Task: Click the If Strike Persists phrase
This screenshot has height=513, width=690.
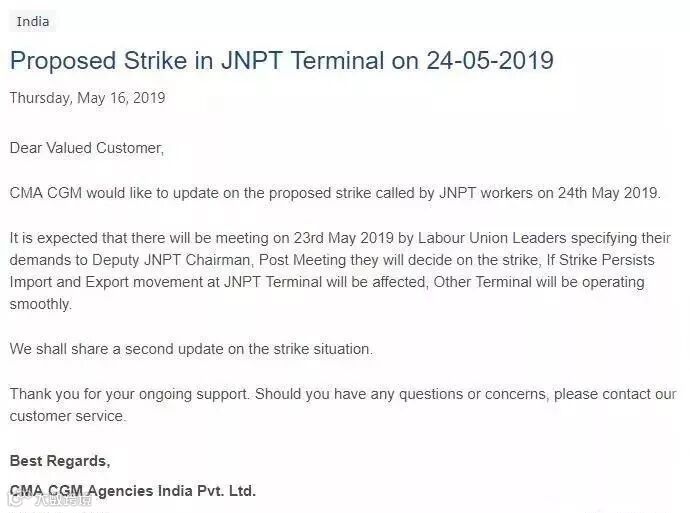Action: [600, 260]
